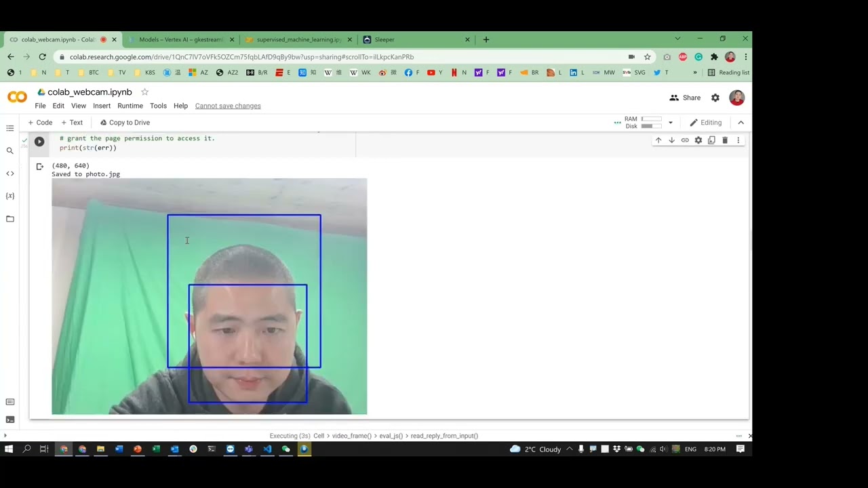The width and height of the screenshot is (868, 488).
Task: Add a new Text cell
Action: click(x=72, y=123)
